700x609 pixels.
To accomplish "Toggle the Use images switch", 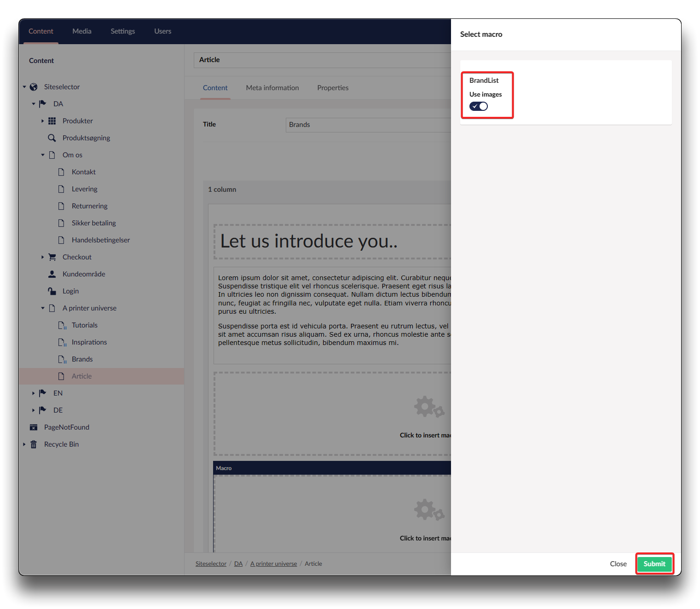I will pyautogui.click(x=478, y=106).
